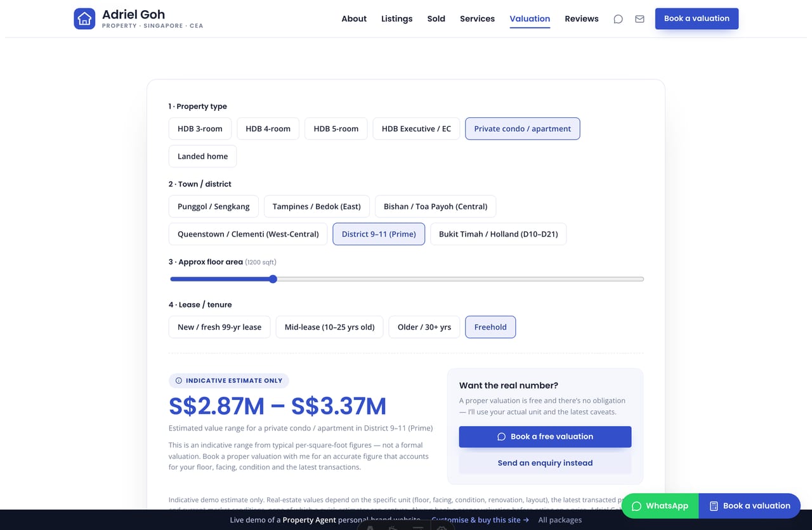Click the house logo icon

click(84, 18)
